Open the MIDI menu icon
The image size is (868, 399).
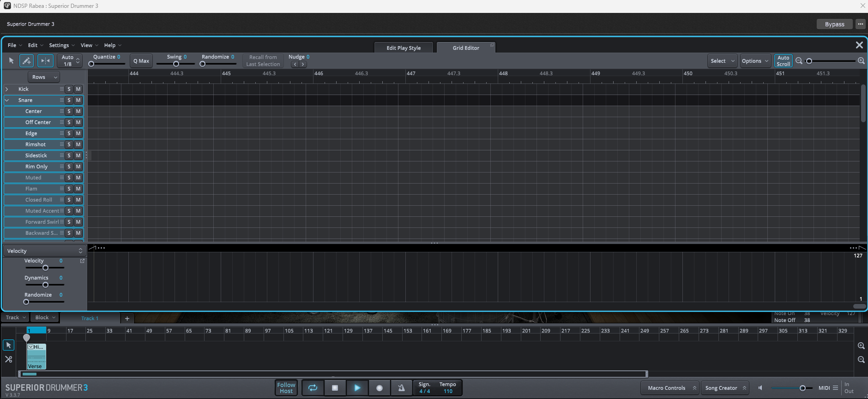[835, 388]
